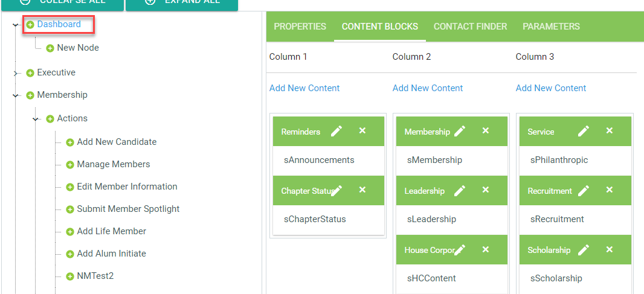Click the edit pencil on Service block
This screenshot has width=644, height=294.
(583, 131)
